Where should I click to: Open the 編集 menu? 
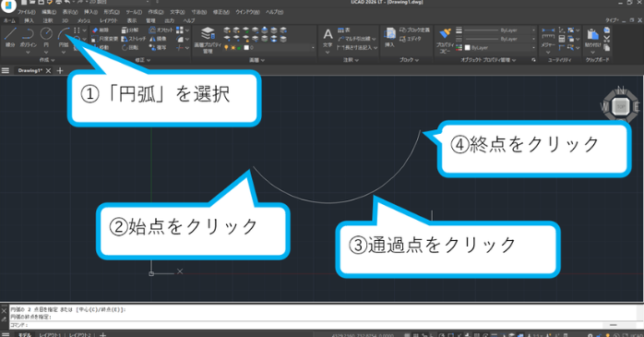tap(49, 12)
